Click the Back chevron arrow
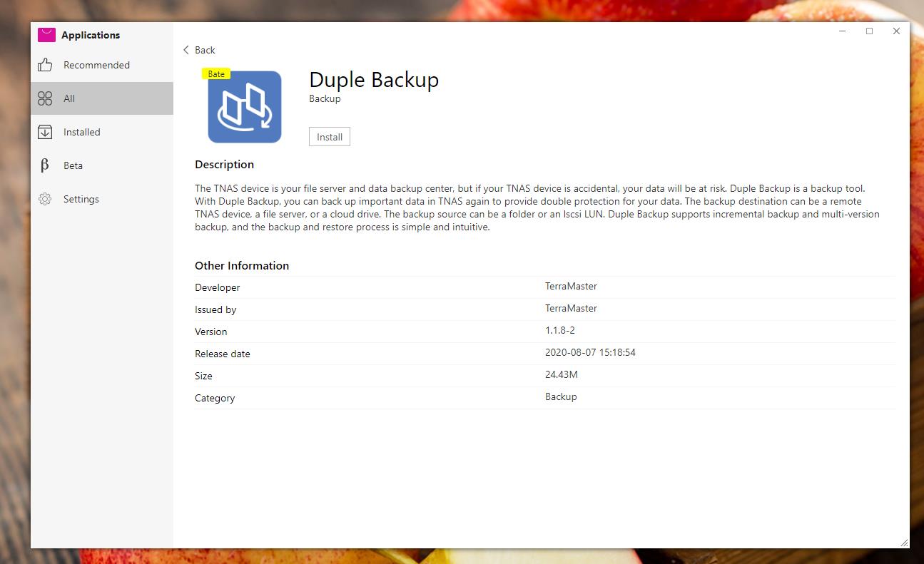924x564 pixels. (x=186, y=50)
